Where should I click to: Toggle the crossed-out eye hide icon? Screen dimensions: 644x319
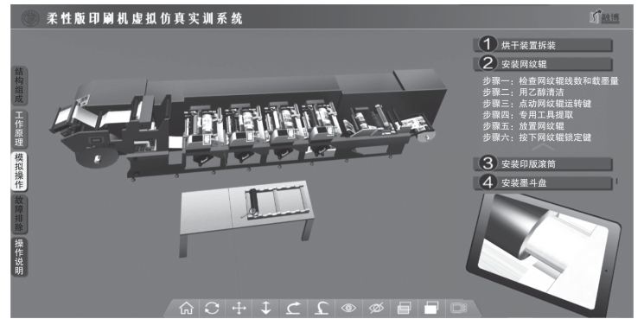coord(376,308)
